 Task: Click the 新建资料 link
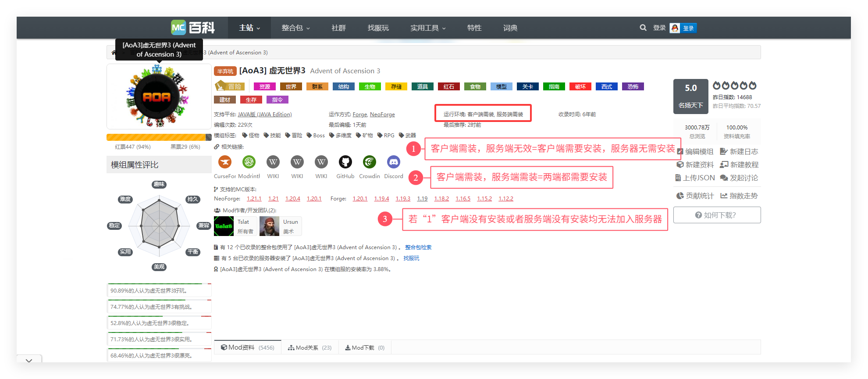point(695,164)
